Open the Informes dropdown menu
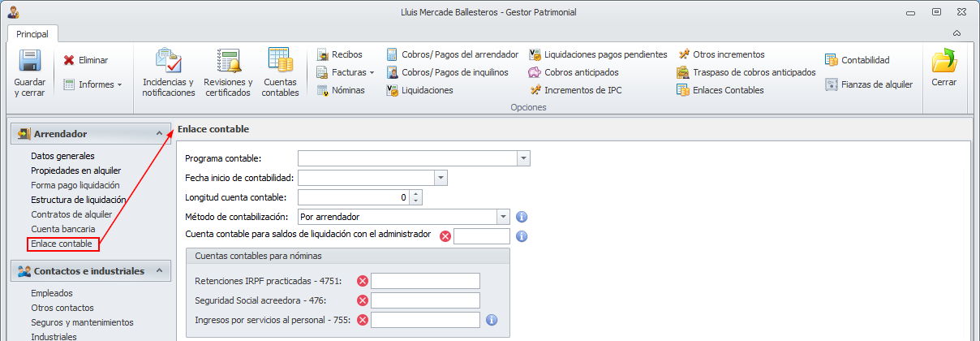Image resolution: width=980 pixels, height=341 pixels. 92,84
